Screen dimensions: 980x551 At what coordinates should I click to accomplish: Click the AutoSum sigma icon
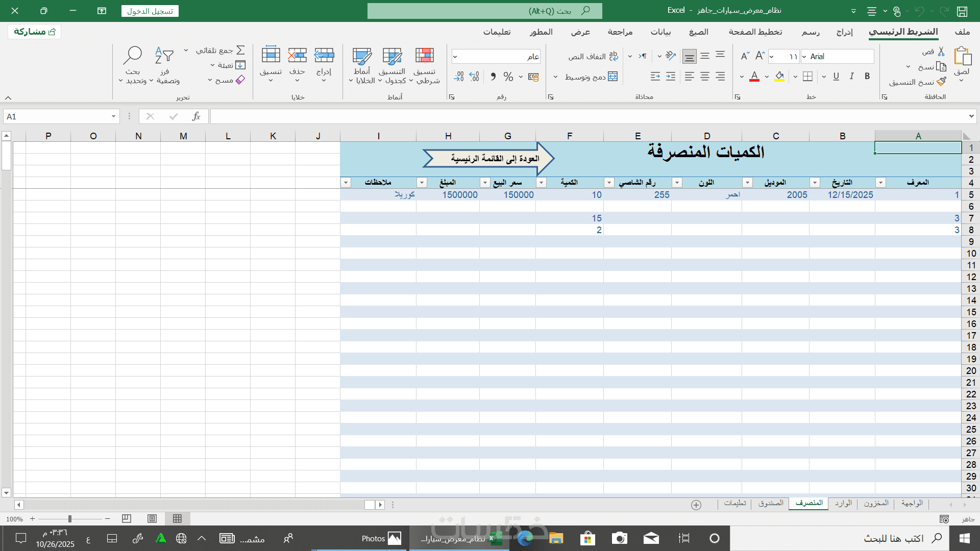[x=240, y=50]
